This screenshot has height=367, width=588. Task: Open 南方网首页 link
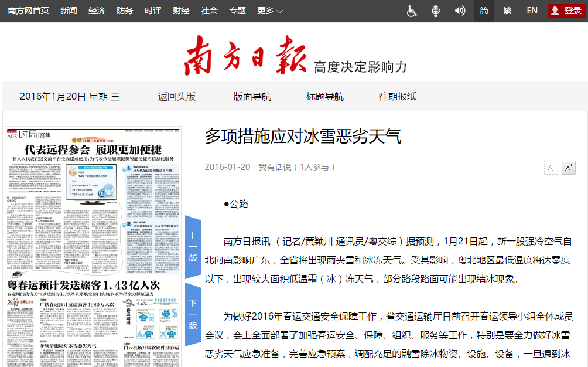28,11
